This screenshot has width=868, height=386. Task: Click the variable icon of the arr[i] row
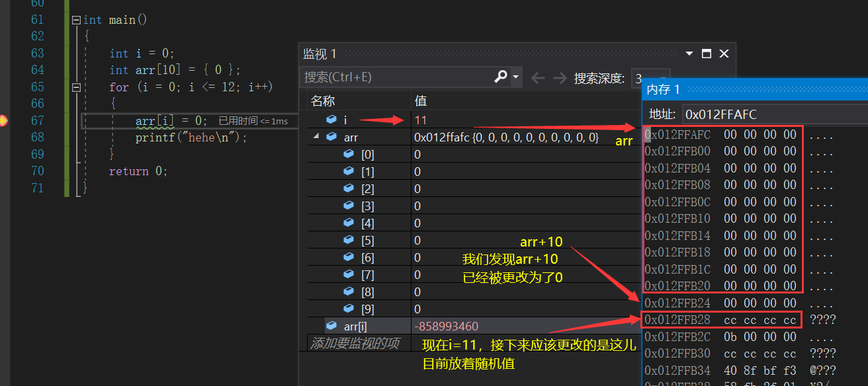tap(331, 326)
